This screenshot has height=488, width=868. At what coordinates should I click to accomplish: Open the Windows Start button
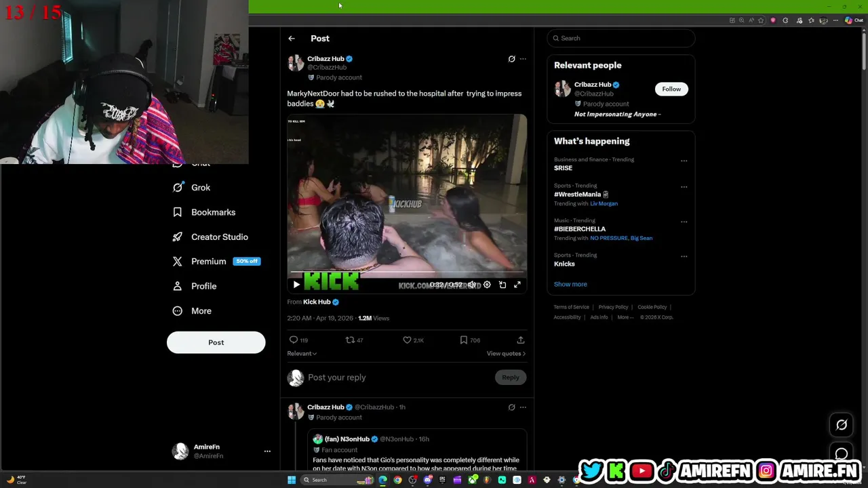(x=292, y=480)
